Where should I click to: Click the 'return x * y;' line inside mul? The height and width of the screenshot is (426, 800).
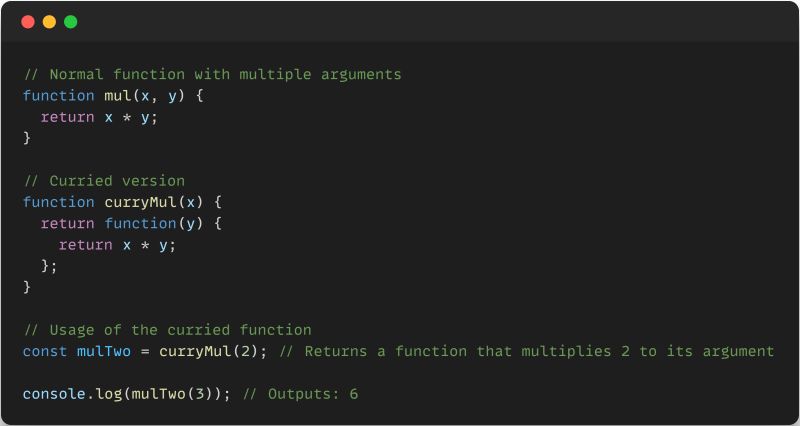pos(99,118)
